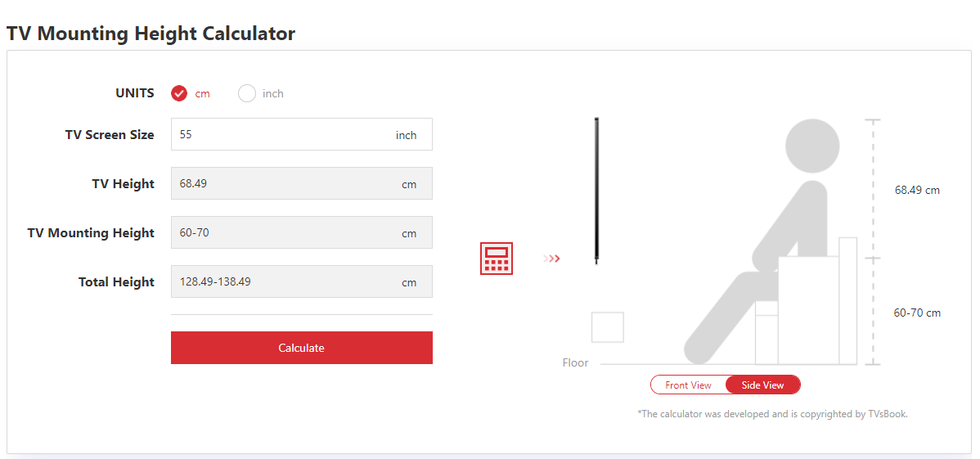The image size is (980, 459).
Task: Click the small square box above the floor
Action: [608, 327]
